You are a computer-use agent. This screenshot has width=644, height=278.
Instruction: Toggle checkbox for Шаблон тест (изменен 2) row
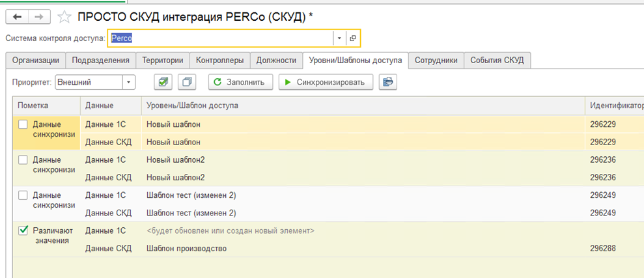click(x=23, y=195)
